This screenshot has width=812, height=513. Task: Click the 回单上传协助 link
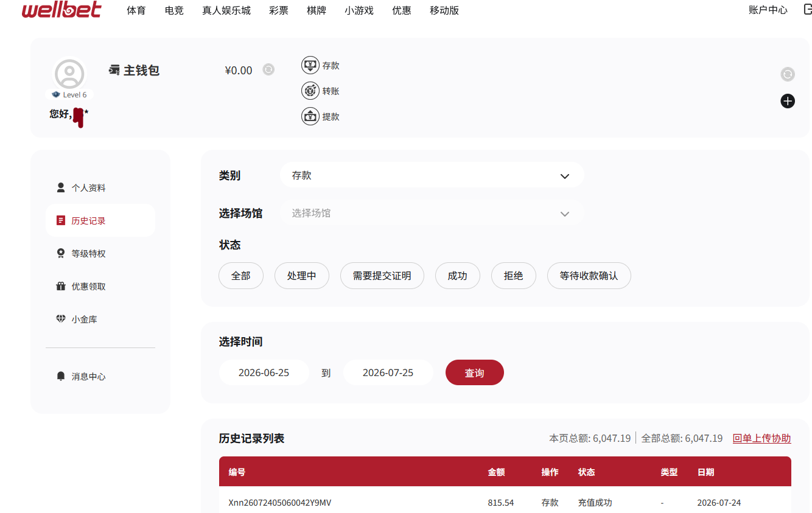click(762, 438)
